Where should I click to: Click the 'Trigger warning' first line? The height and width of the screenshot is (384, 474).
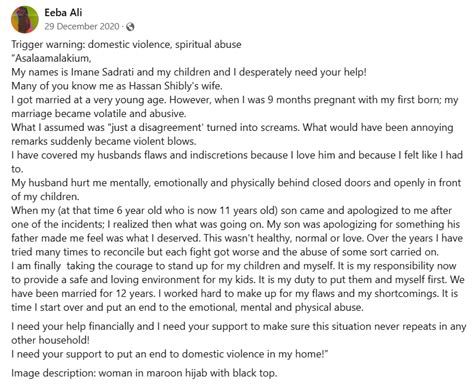tap(126, 44)
